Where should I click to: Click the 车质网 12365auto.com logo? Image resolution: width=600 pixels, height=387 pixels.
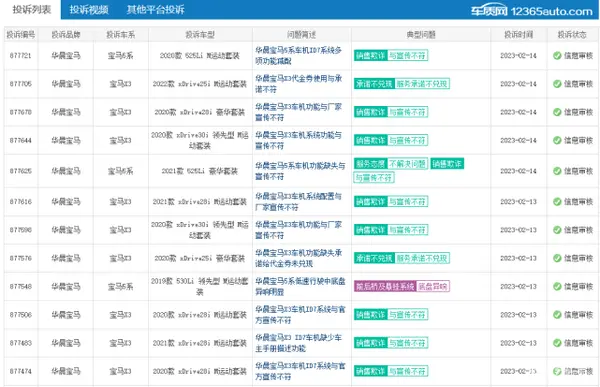point(532,11)
